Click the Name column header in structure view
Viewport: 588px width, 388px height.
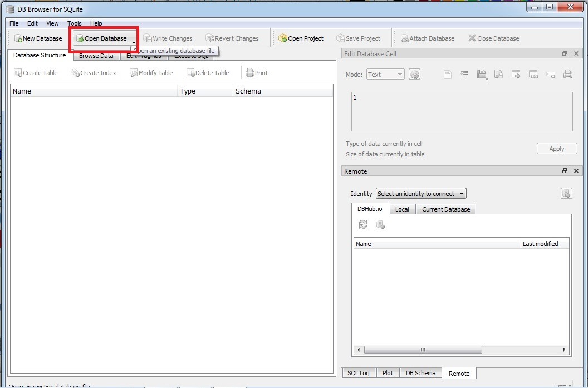[94, 91]
